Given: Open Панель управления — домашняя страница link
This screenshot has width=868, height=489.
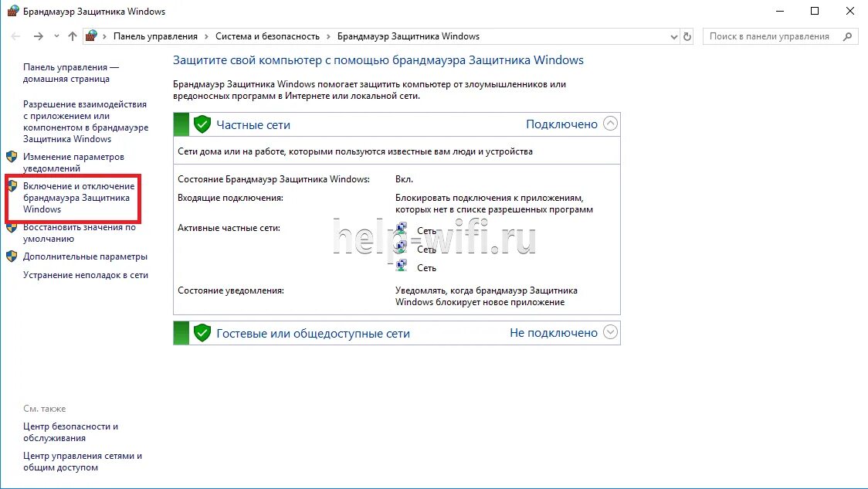Looking at the screenshot, I should pyautogui.click(x=71, y=73).
